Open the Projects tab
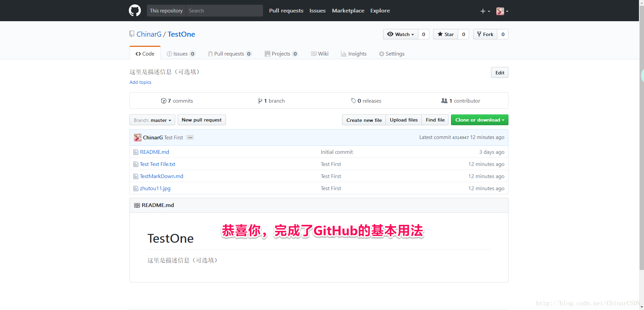 281,54
